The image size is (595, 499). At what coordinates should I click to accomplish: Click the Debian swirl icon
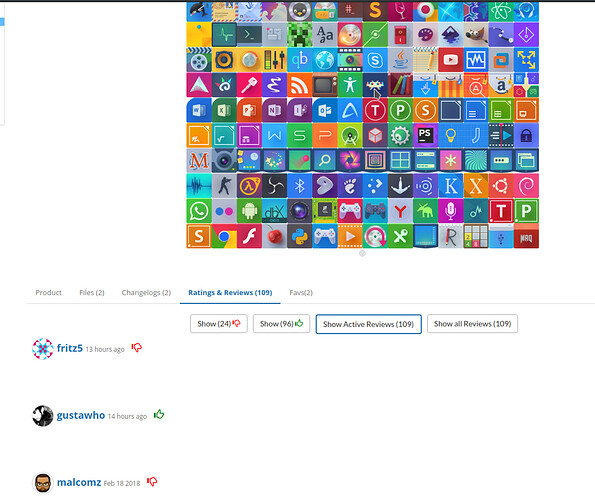click(526, 186)
